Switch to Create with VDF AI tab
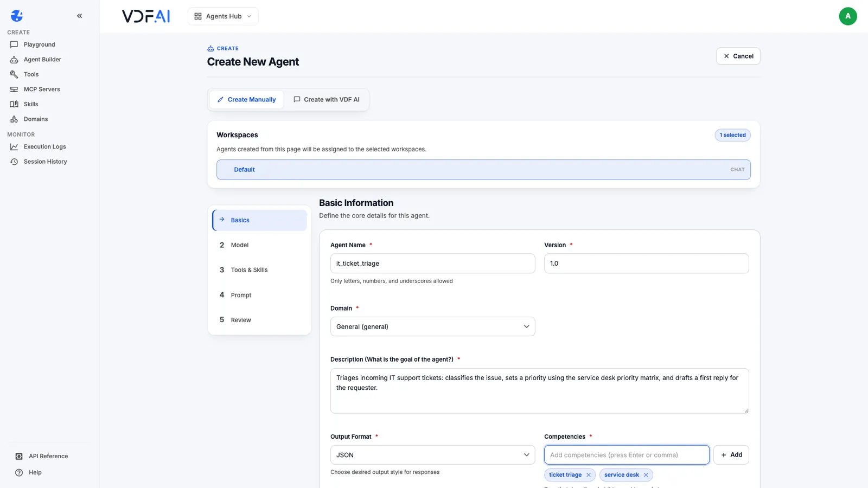The height and width of the screenshot is (488, 868). [326, 100]
